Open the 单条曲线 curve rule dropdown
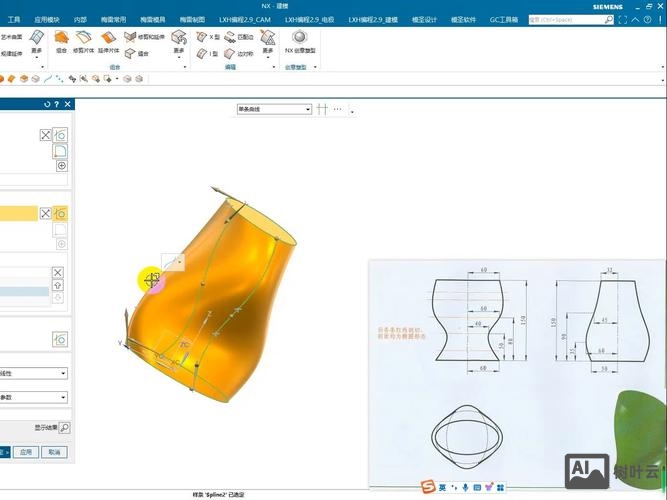 [273, 109]
